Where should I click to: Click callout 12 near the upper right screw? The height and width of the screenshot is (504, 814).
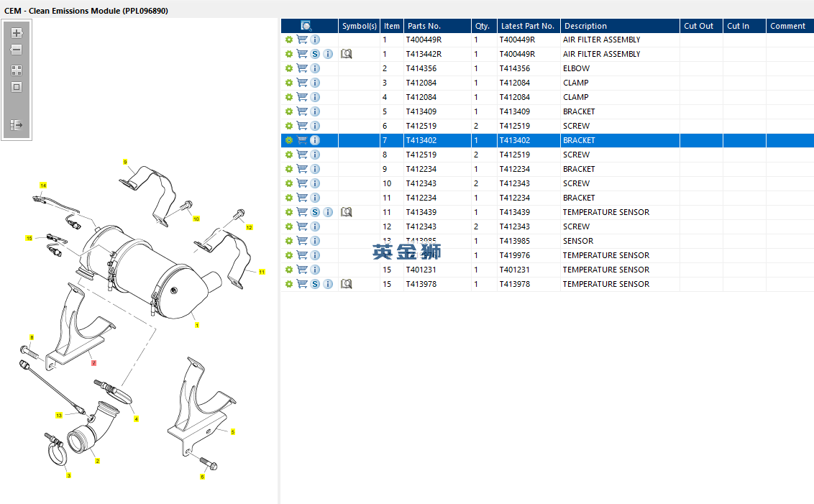click(250, 227)
